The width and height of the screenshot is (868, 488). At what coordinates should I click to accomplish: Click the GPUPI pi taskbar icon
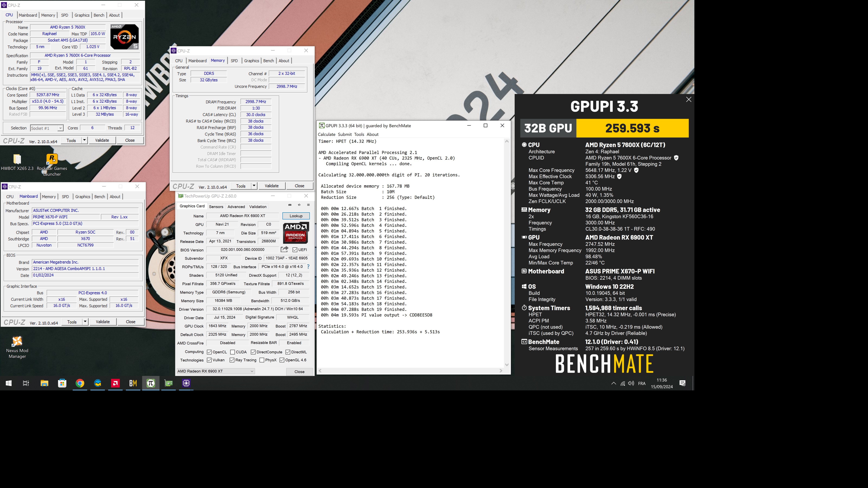pos(151,383)
